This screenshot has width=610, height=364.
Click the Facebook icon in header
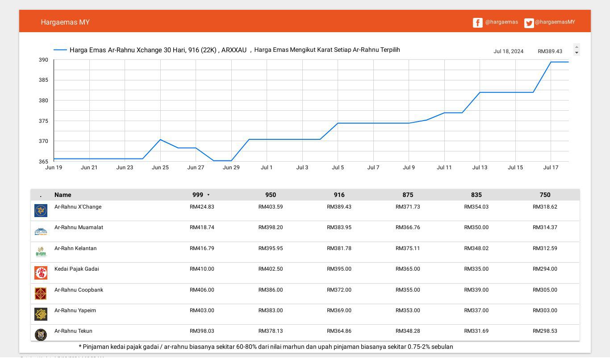click(x=477, y=23)
